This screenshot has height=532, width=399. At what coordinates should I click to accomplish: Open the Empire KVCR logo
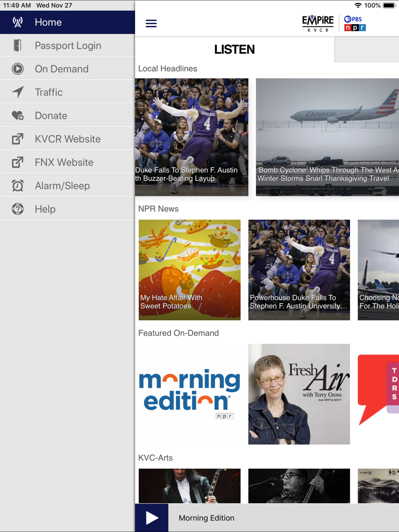(x=318, y=24)
